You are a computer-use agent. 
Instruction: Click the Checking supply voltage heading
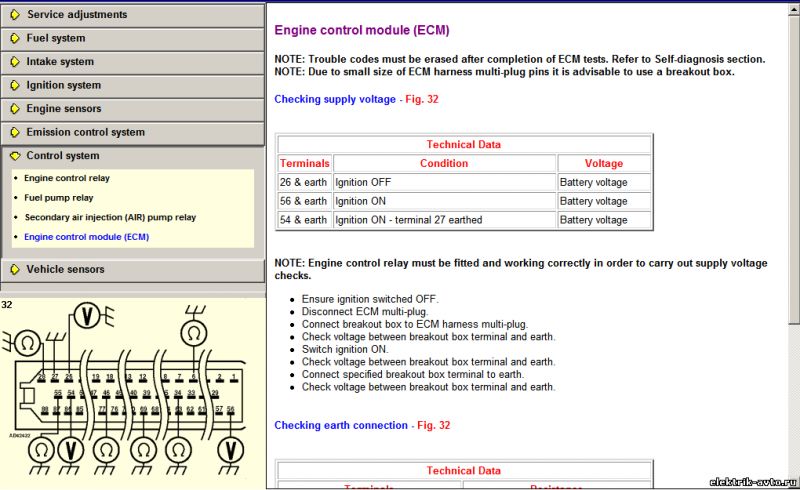point(335,99)
